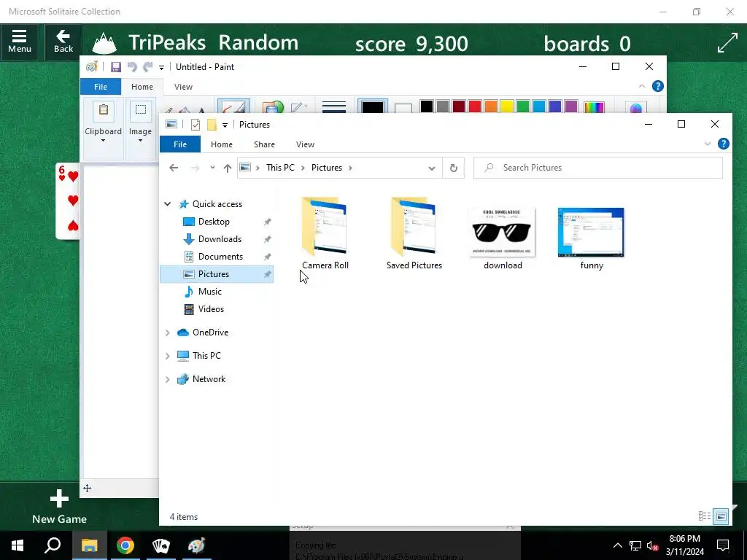This screenshot has height=560, width=747.
Task: Switch to Solitaire cards taskbar icon
Action: point(160,545)
